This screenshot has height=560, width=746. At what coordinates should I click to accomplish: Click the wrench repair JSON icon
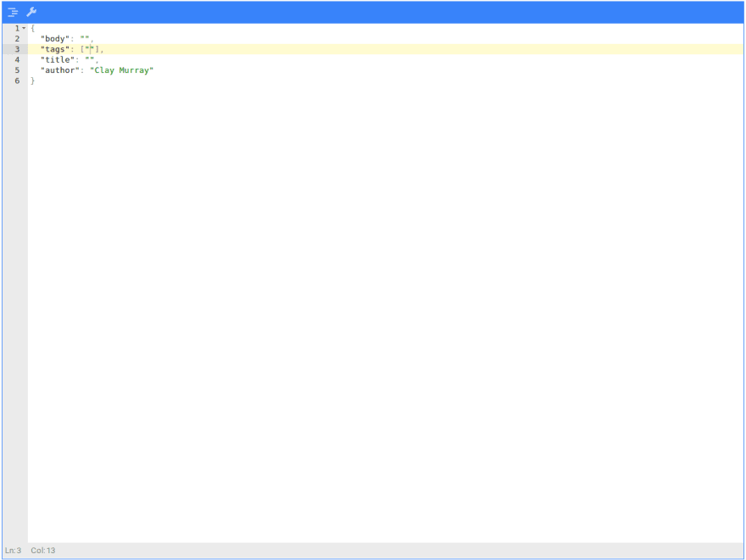31,12
